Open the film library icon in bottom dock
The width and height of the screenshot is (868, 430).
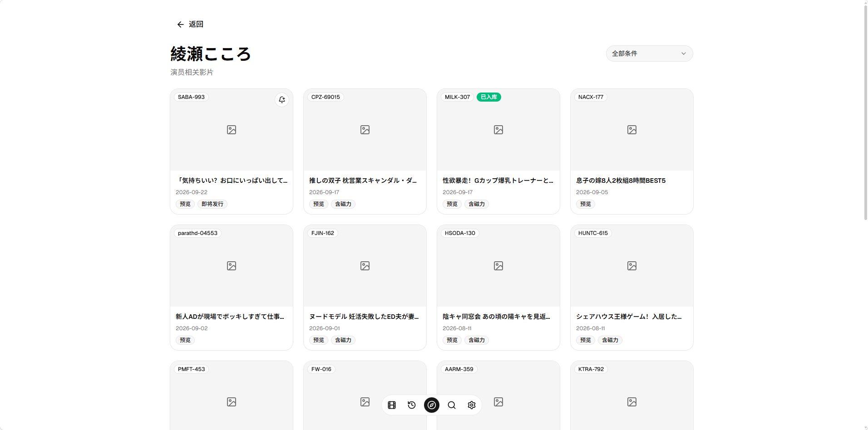pyautogui.click(x=392, y=405)
